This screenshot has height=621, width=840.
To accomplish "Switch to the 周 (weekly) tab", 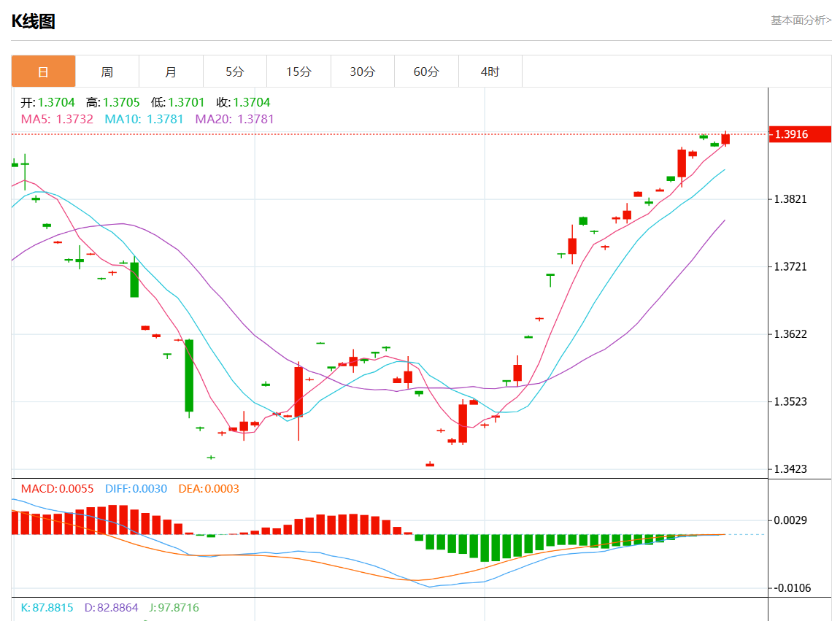I will point(107,72).
